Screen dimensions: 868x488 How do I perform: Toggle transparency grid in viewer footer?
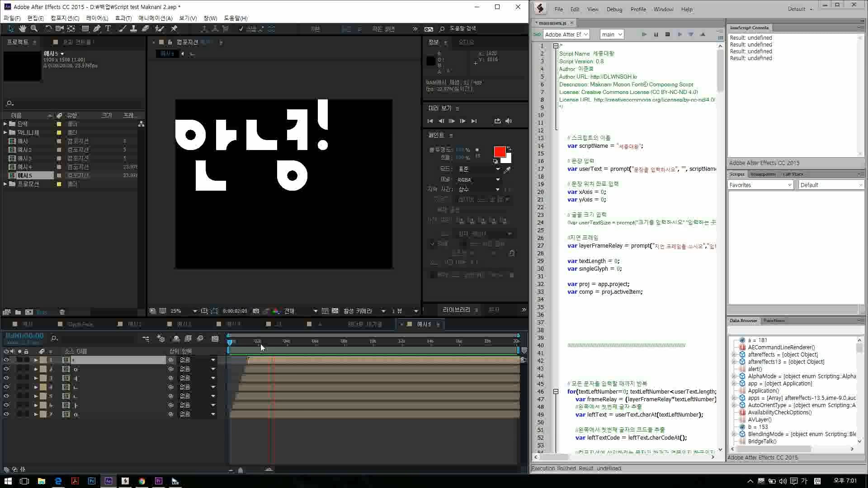335,311
